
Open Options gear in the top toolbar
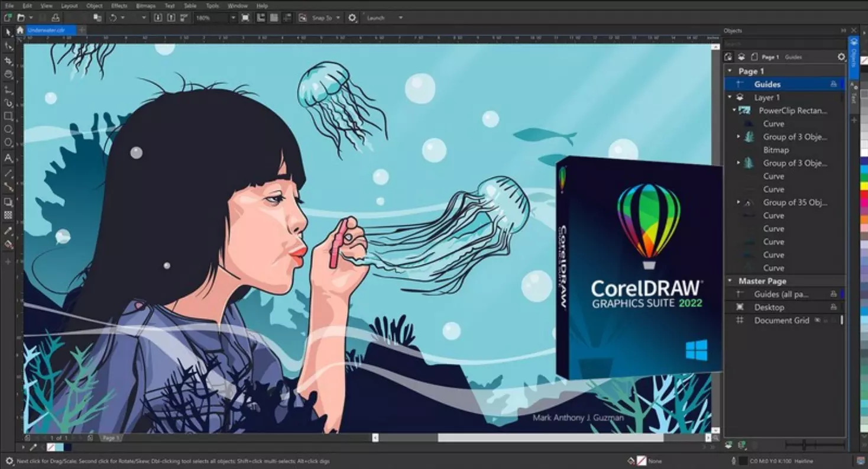coord(352,18)
